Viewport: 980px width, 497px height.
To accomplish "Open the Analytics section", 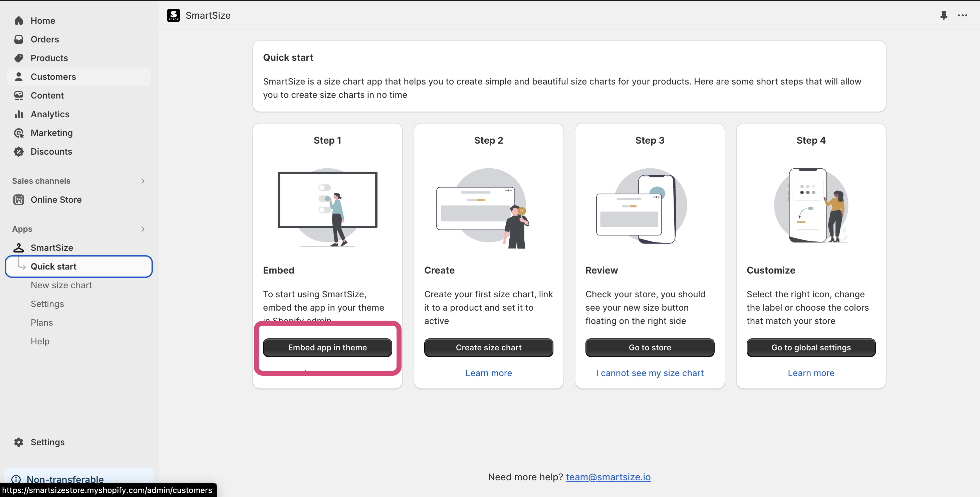I will pyautogui.click(x=79, y=114).
